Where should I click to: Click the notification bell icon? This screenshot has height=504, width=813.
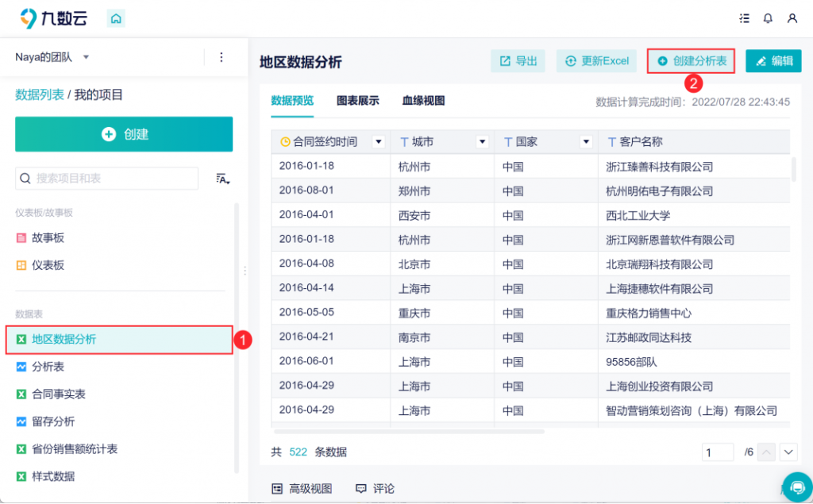tap(767, 17)
